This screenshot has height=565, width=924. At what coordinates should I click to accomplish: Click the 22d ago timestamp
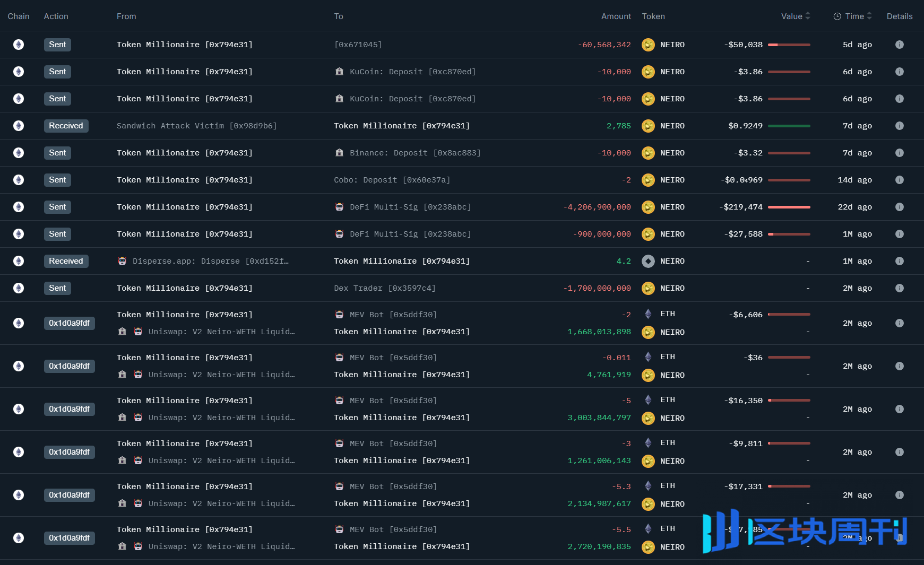point(854,207)
